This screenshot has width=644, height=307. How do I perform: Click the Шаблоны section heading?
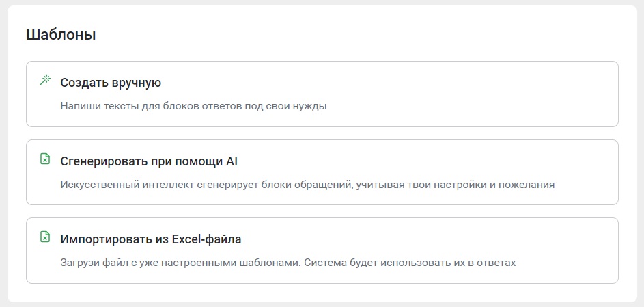tap(61, 34)
